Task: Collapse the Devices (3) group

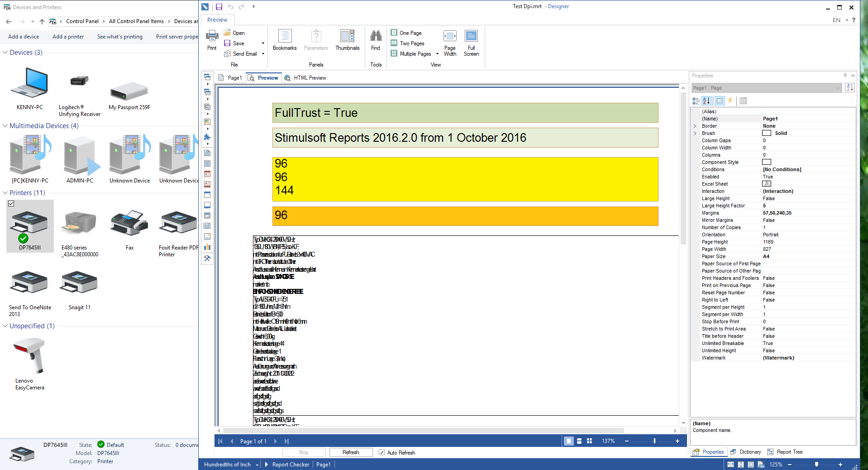Action: point(5,53)
